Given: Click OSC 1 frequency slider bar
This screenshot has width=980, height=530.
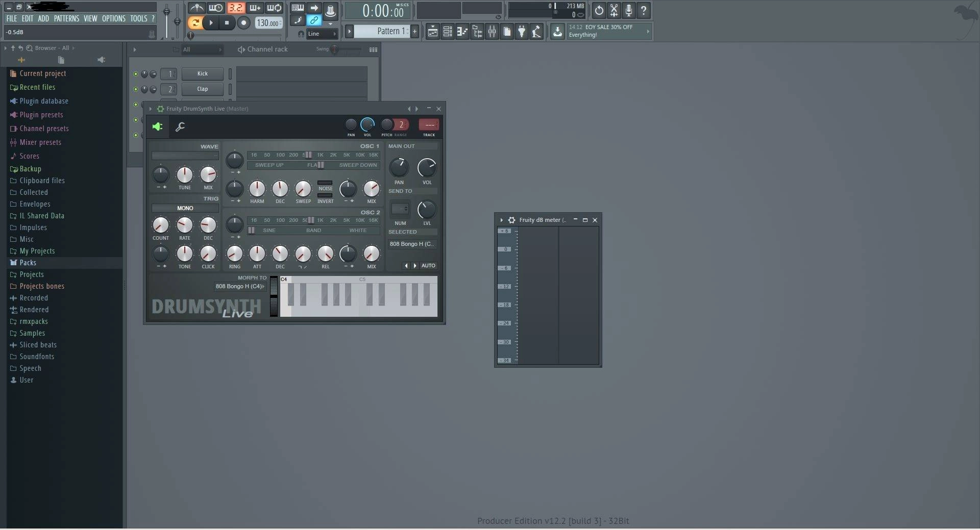Looking at the screenshot, I should (x=313, y=155).
